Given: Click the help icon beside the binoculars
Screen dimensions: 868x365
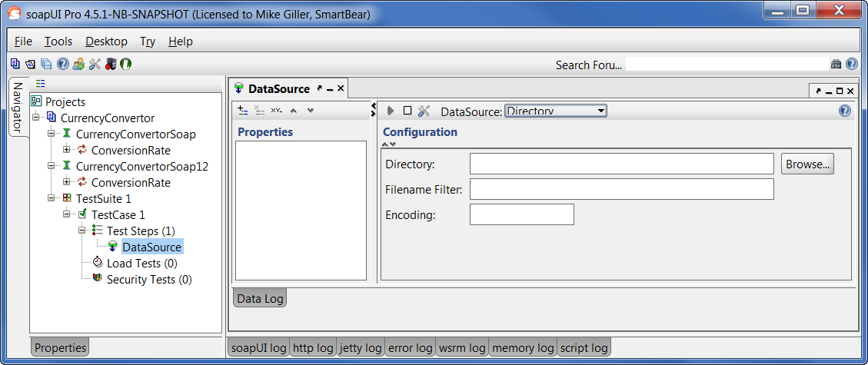Looking at the screenshot, I should coord(852,65).
